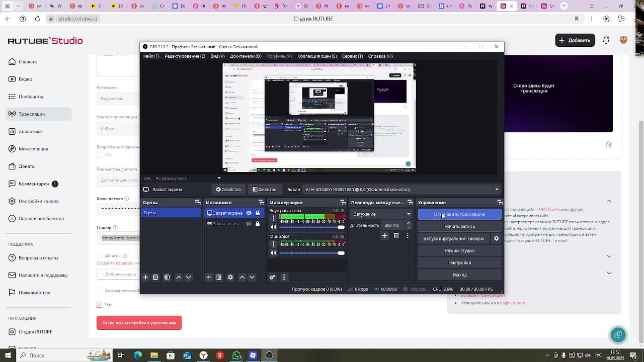Viewport: 644px width, 362px height.
Task: Mute Звук раб. стола speaker icon
Action: coord(274,227)
